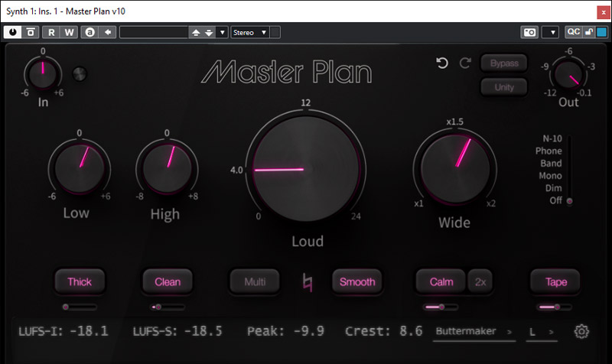
Task: Click the slider under the Calm button
Action: point(441,307)
